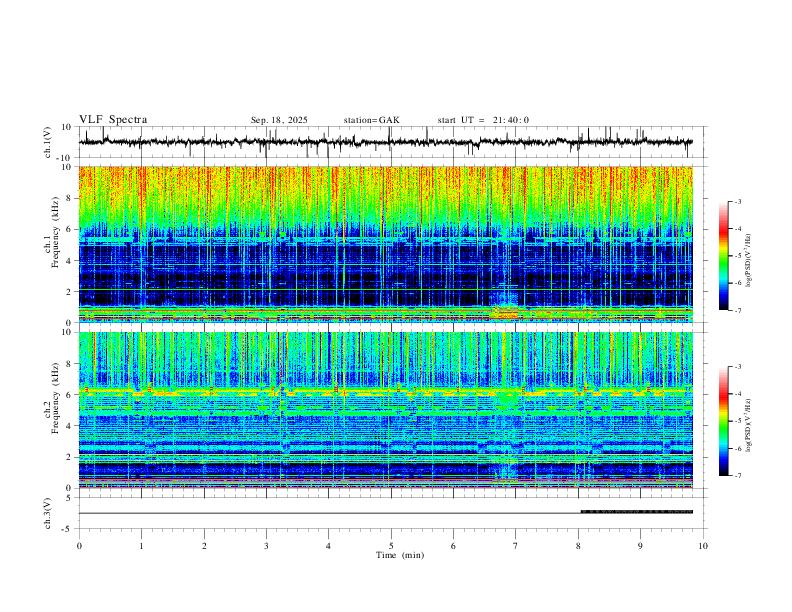The height and width of the screenshot is (612, 792).
Task: Click the time axis tick label '8'
Action: pyautogui.click(x=578, y=546)
